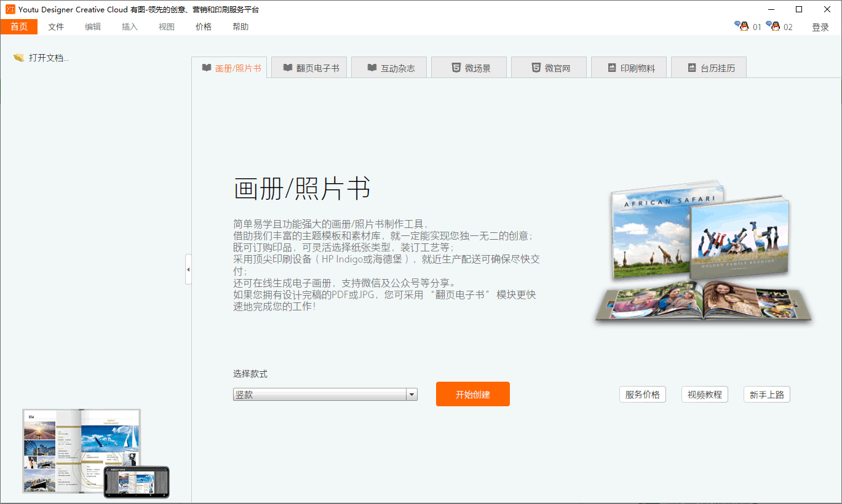Click the magazine preview thumbnail in sidebar
The width and height of the screenshot is (842, 504).
pos(95,453)
